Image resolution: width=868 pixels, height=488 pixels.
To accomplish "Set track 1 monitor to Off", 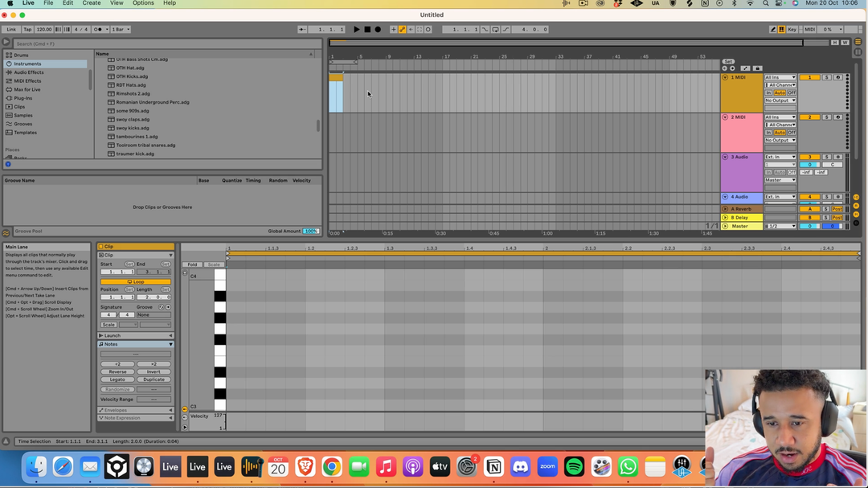I will coord(792,92).
